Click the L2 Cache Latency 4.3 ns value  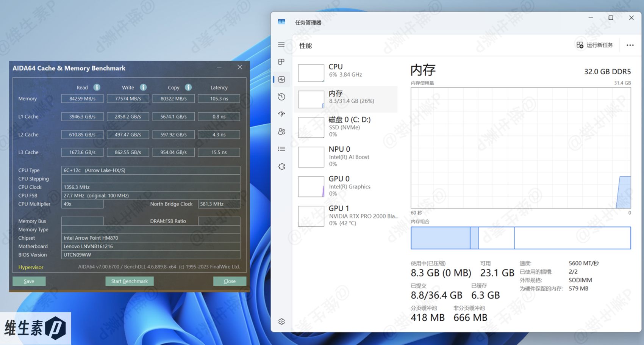[x=219, y=135]
